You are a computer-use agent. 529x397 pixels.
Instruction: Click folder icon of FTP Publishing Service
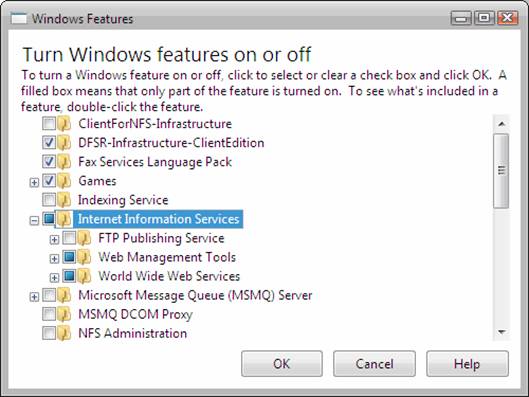[x=84, y=238]
